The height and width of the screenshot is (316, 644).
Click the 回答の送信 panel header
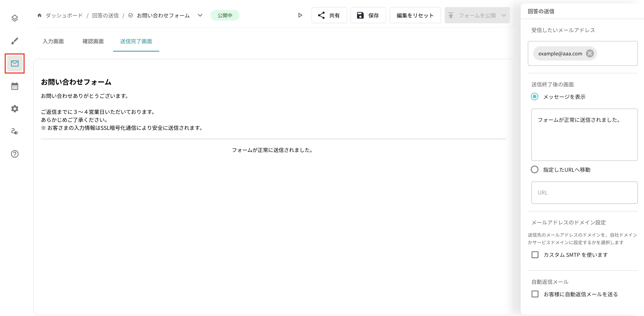[x=541, y=11]
